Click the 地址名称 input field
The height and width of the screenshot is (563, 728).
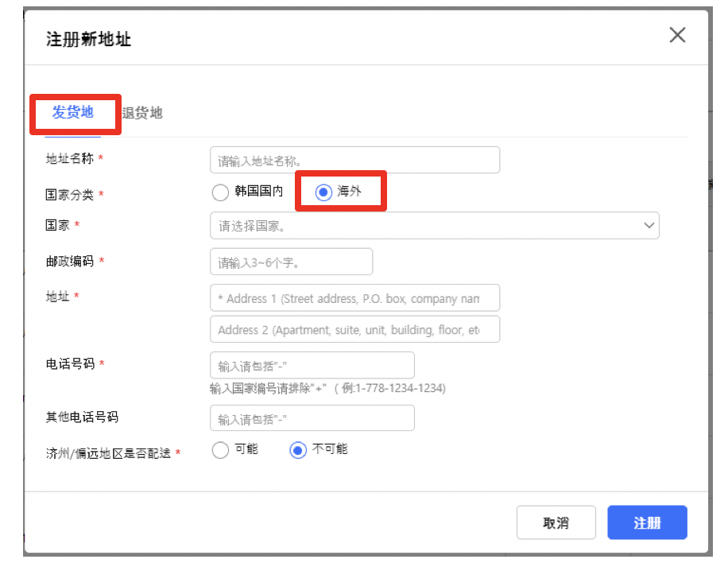pos(354,160)
